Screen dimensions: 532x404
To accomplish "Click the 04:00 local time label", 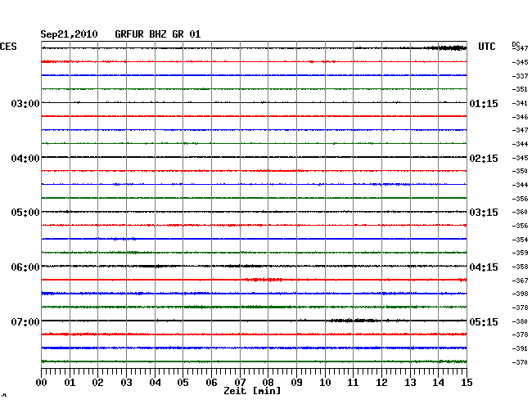I will [25, 159].
